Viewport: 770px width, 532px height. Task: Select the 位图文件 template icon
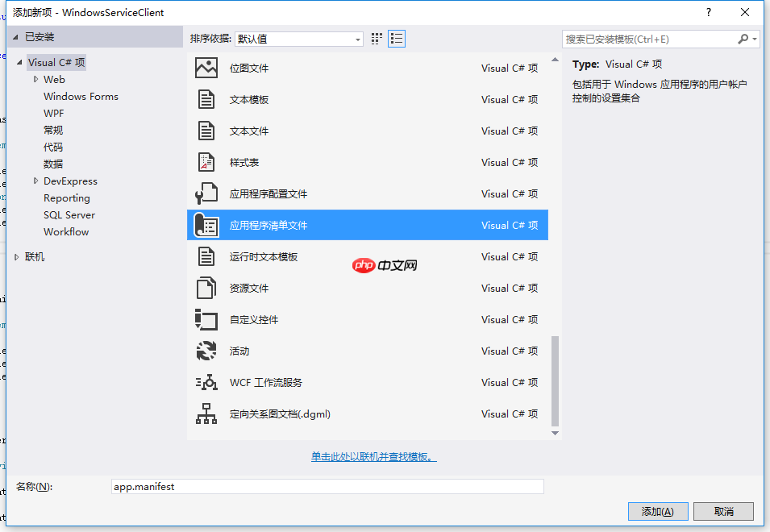pos(206,68)
